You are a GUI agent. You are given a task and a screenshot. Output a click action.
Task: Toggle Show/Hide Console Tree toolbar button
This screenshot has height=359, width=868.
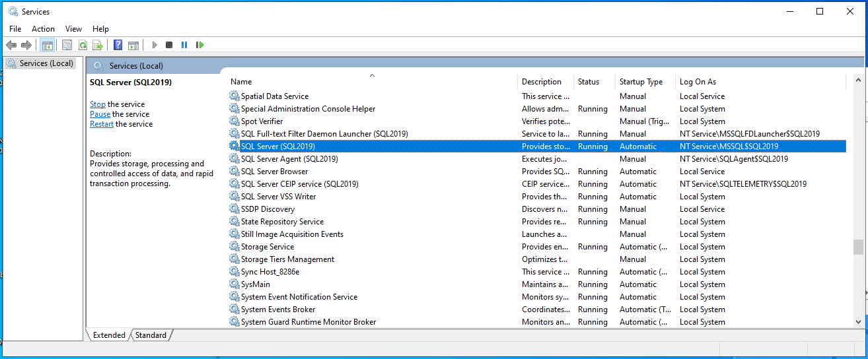(x=47, y=45)
